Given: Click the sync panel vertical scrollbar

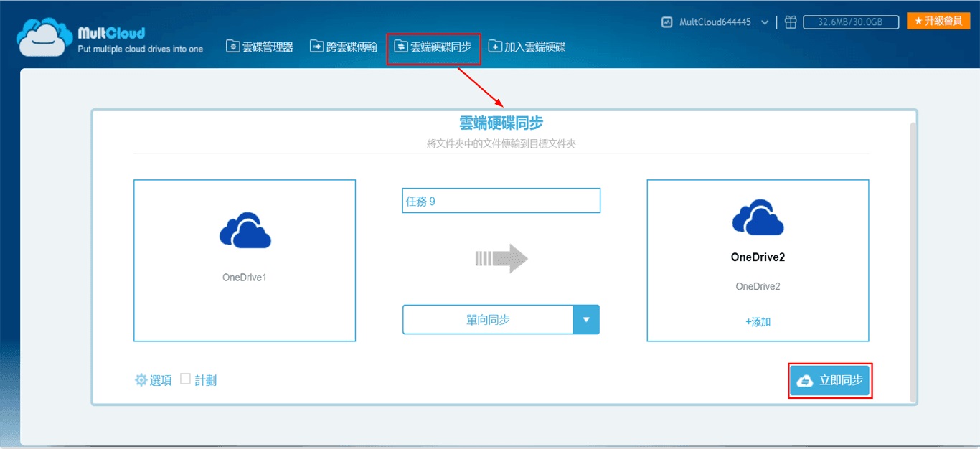Looking at the screenshot, I should [913, 262].
